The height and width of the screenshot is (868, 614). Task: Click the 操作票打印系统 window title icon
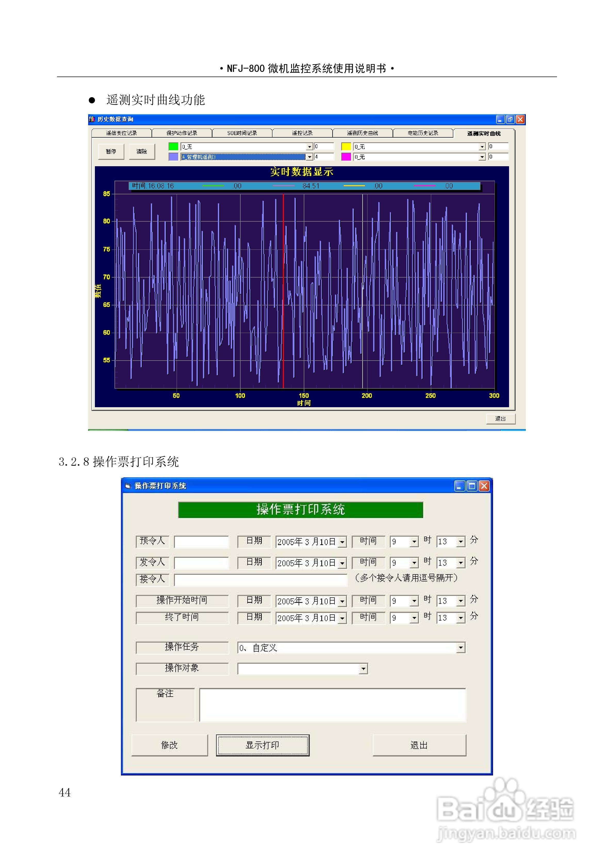(x=128, y=486)
